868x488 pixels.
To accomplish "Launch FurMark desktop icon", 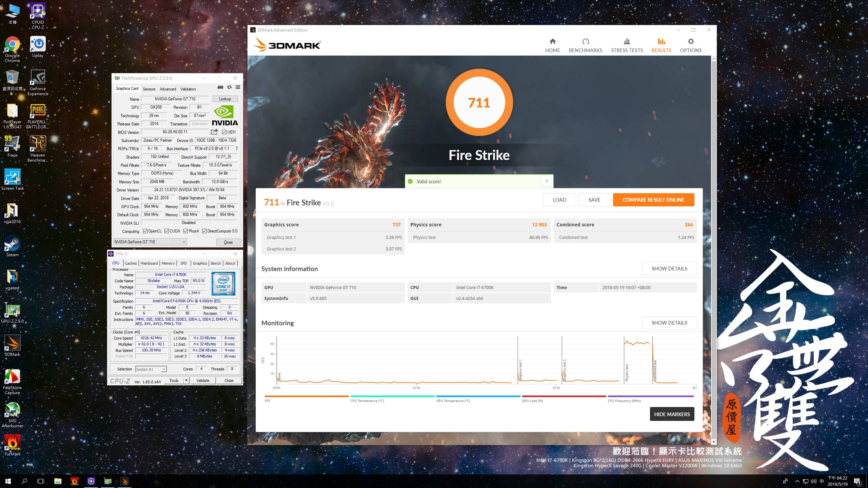I will [12, 446].
